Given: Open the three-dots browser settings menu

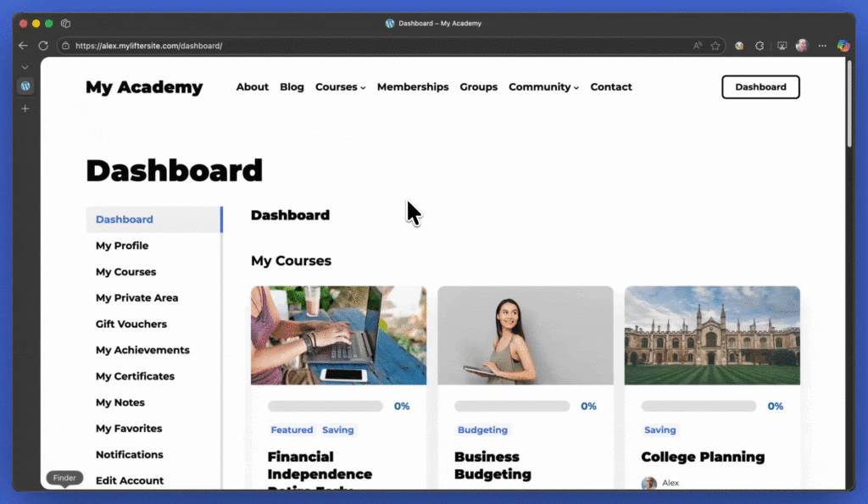Looking at the screenshot, I should tap(821, 46).
